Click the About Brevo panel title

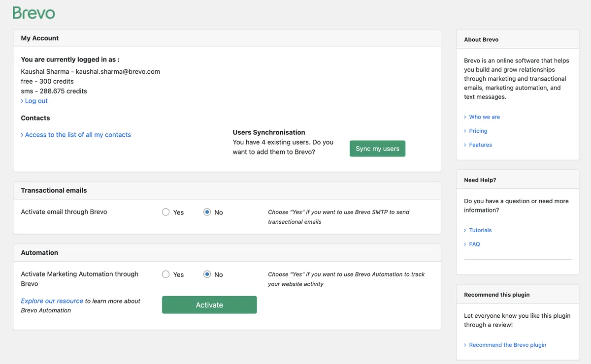point(481,40)
